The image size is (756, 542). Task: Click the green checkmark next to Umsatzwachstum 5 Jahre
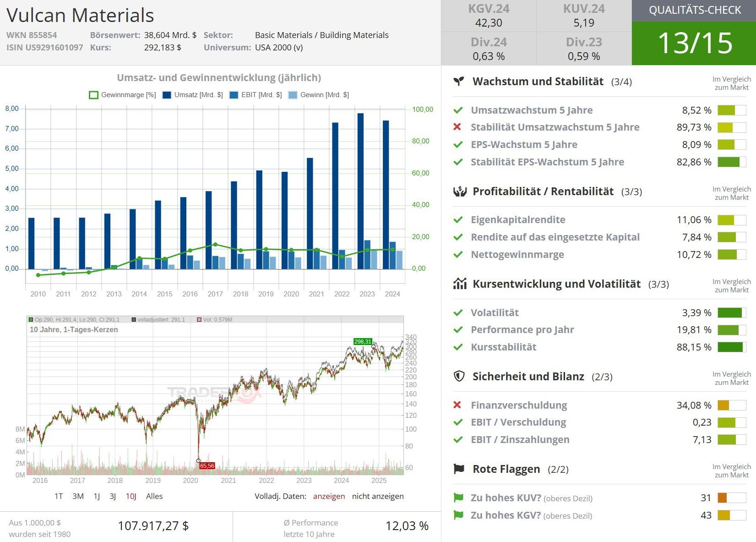point(458,110)
